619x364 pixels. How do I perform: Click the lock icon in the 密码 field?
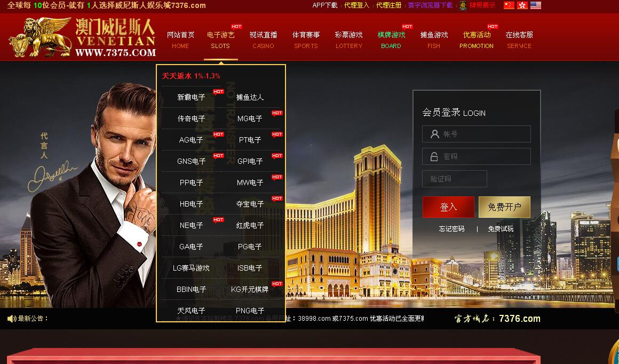tap(434, 157)
